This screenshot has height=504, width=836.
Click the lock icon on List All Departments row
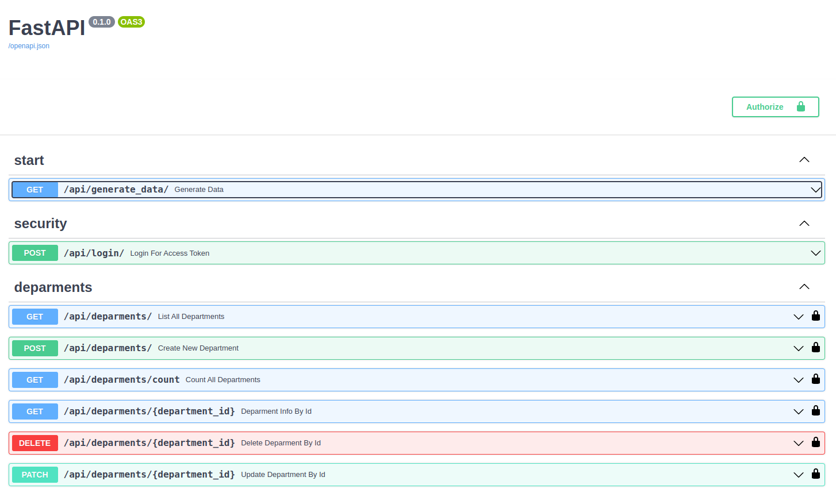(x=815, y=316)
